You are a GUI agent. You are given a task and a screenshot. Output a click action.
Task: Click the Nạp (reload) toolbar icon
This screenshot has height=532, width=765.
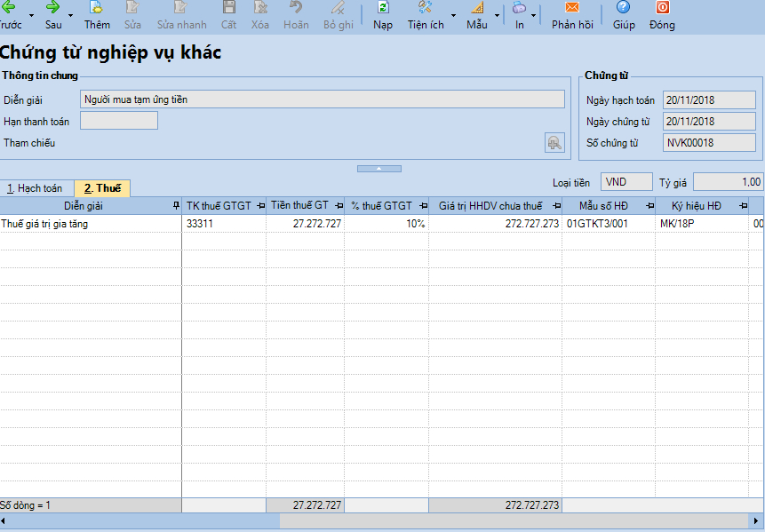[x=383, y=7]
